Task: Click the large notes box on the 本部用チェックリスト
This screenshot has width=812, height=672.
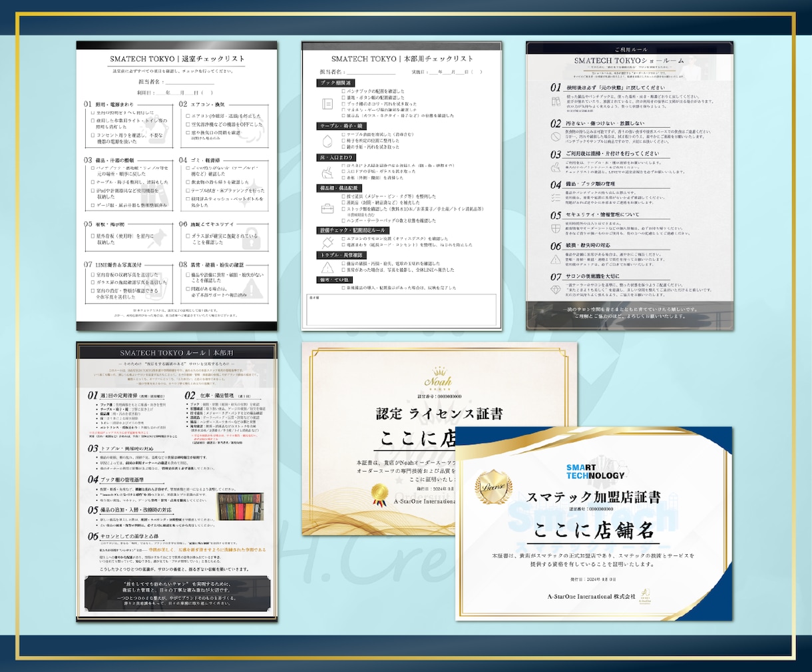Action: (401, 310)
